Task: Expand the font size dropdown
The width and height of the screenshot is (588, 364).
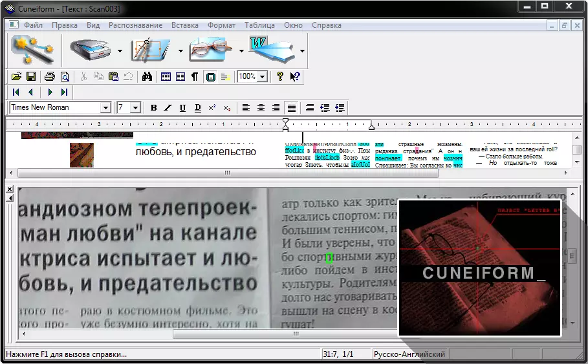Action: tap(135, 108)
